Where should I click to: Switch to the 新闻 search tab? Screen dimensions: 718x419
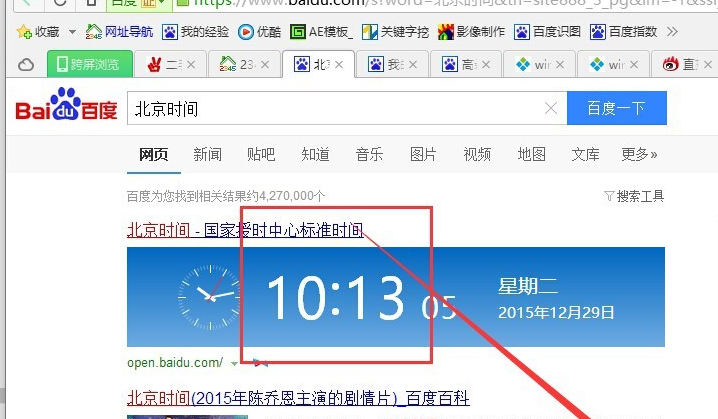tap(207, 154)
